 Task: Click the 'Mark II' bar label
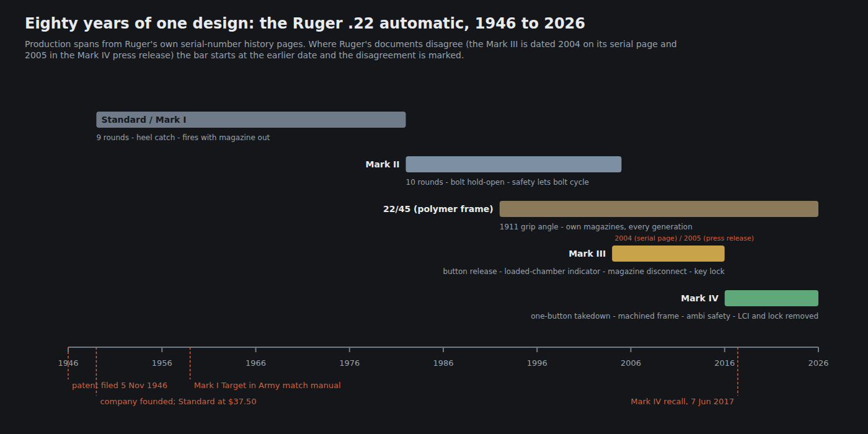383,164
